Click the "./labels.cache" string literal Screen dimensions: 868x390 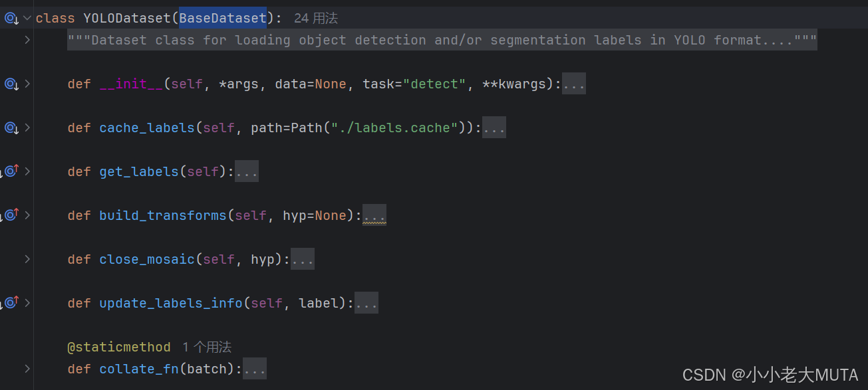pos(394,128)
